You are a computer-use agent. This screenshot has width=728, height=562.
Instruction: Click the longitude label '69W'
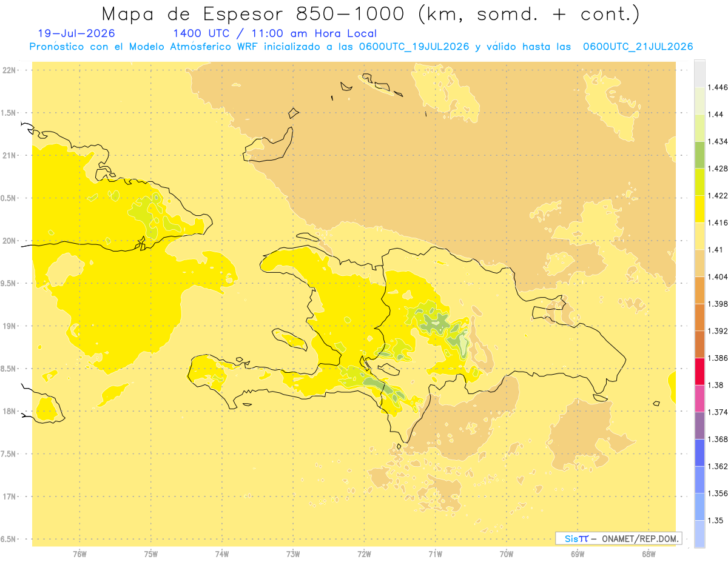click(578, 554)
